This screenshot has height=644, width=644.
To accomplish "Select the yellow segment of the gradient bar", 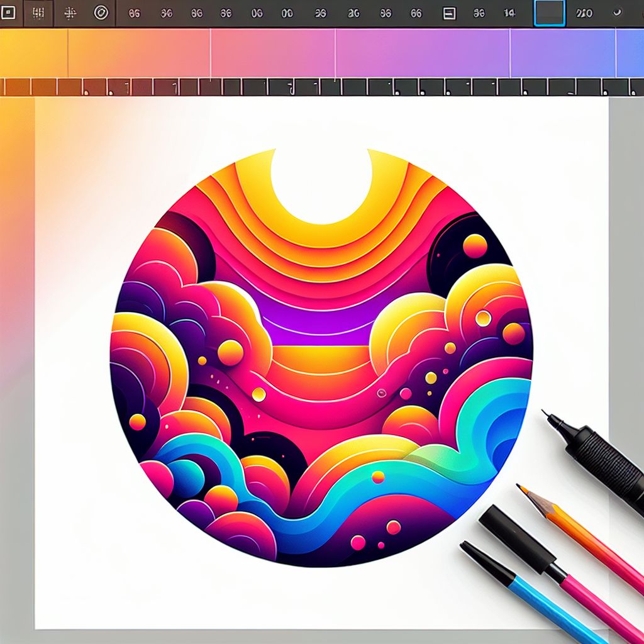I will click(33, 53).
